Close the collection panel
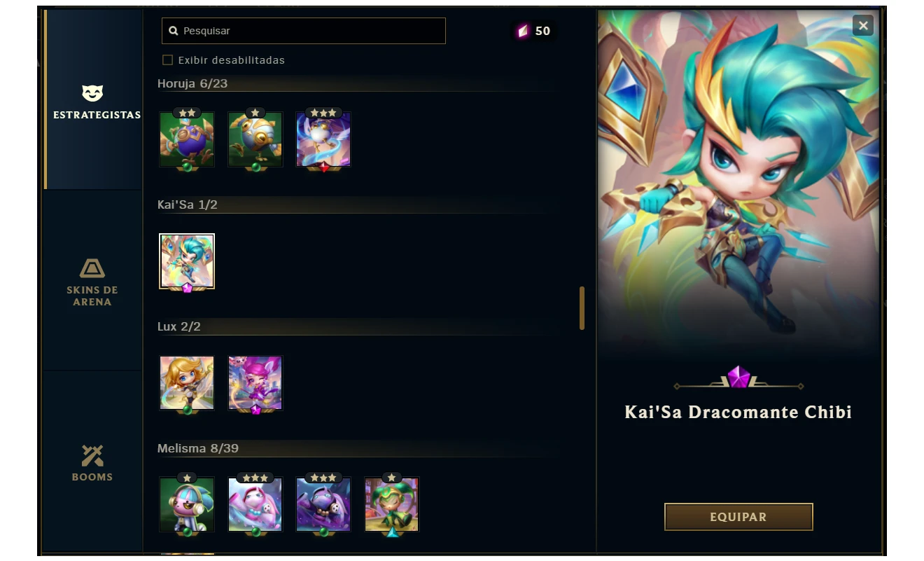 [863, 26]
